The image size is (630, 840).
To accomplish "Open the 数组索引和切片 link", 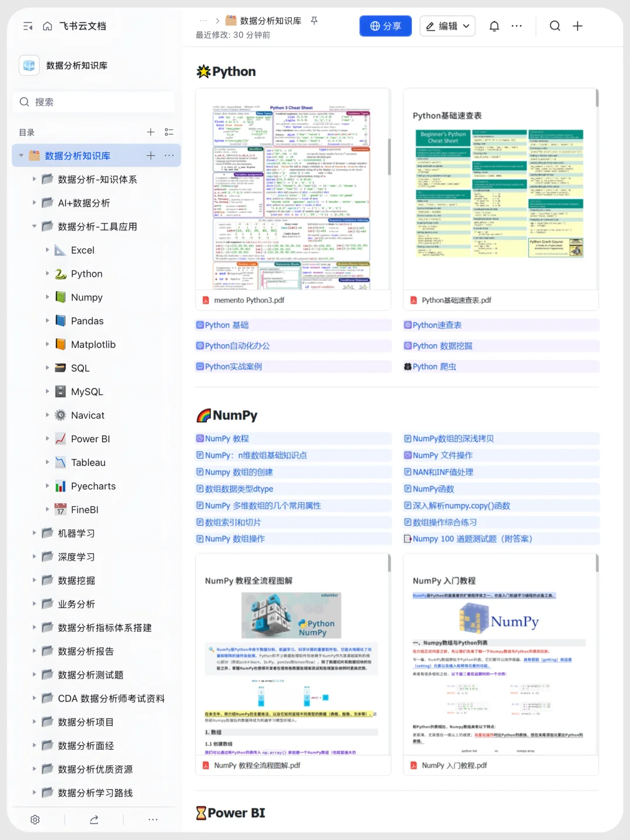I will (233, 522).
